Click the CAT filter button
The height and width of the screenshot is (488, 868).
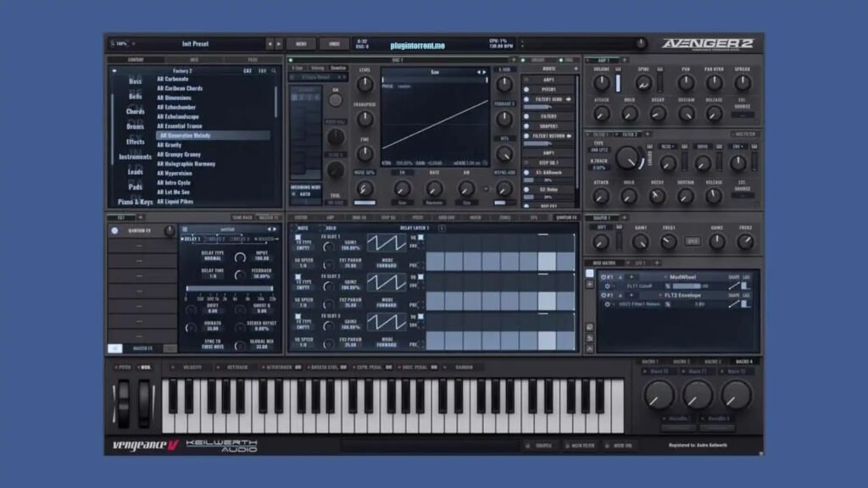pyautogui.click(x=248, y=71)
